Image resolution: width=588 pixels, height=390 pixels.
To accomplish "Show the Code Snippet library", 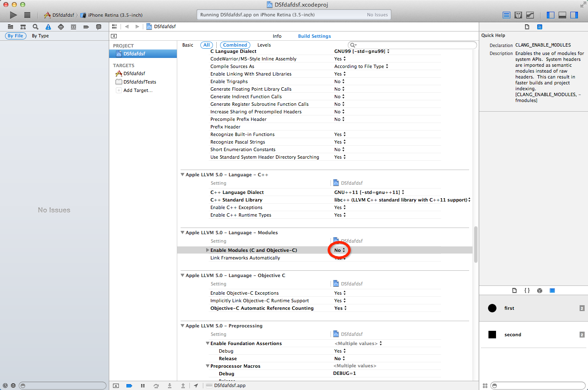I will [x=527, y=291].
